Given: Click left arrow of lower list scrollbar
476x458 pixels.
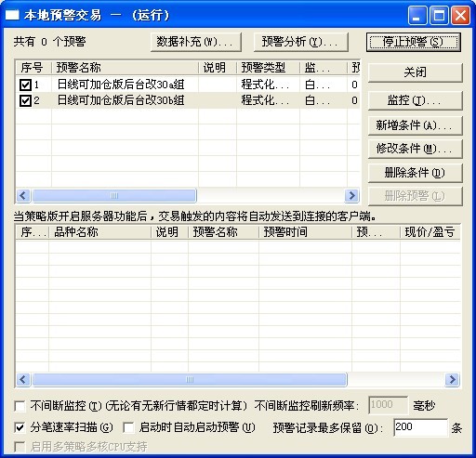Looking at the screenshot, I should (x=23, y=379).
